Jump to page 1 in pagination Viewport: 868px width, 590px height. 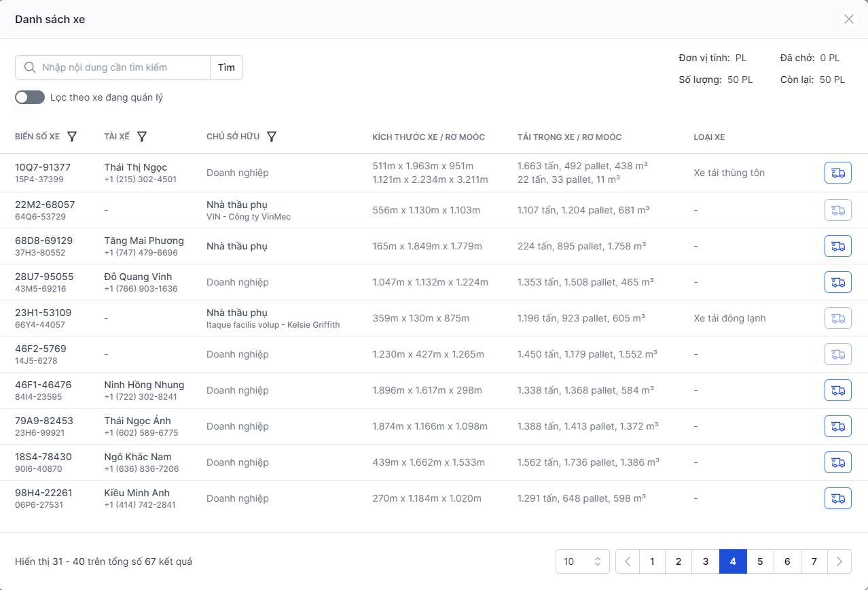652,561
